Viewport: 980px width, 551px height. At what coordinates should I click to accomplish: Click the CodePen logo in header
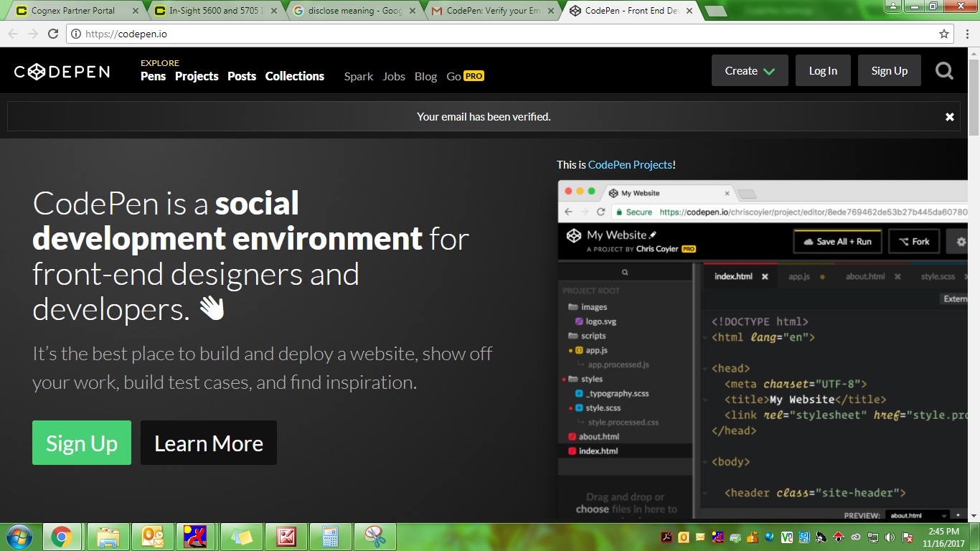coord(62,71)
